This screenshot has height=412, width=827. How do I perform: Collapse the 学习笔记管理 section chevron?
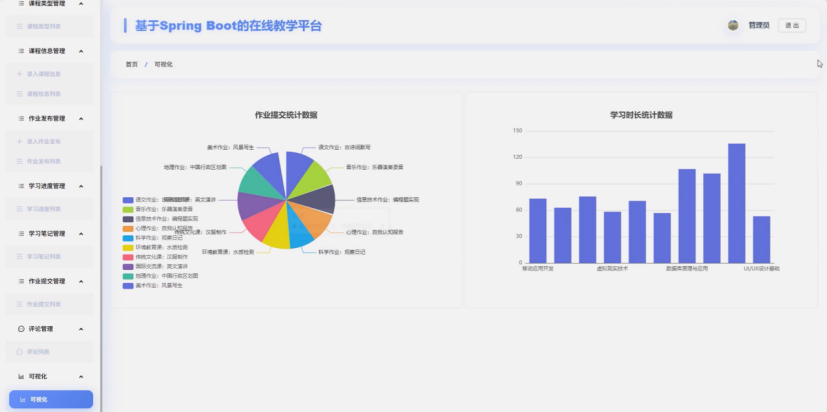pos(81,234)
